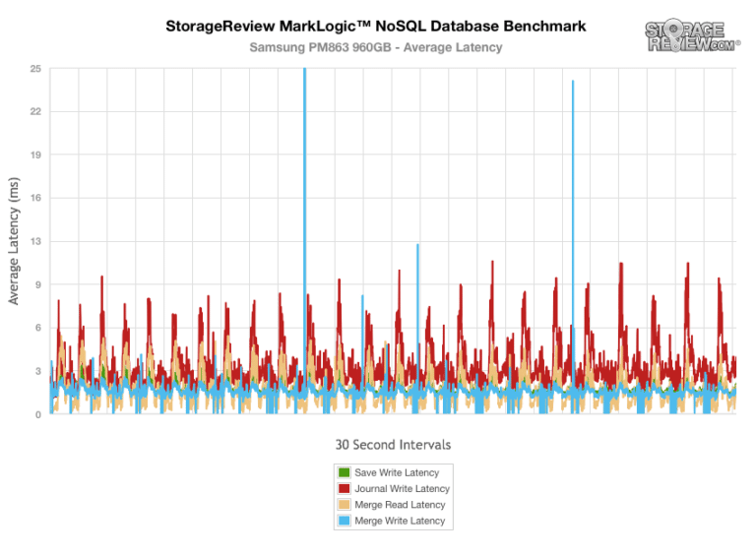Select the Merge Write Latency legend label
756x557 pixels.
(x=400, y=521)
